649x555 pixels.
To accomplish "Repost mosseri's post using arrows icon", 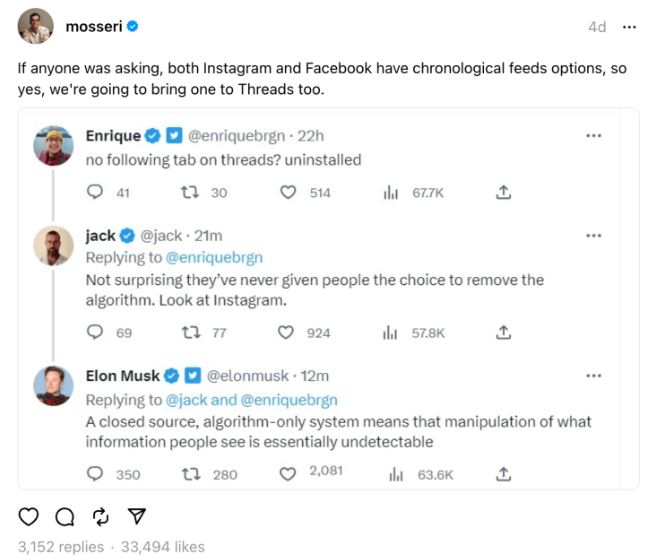I will point(101,516).
